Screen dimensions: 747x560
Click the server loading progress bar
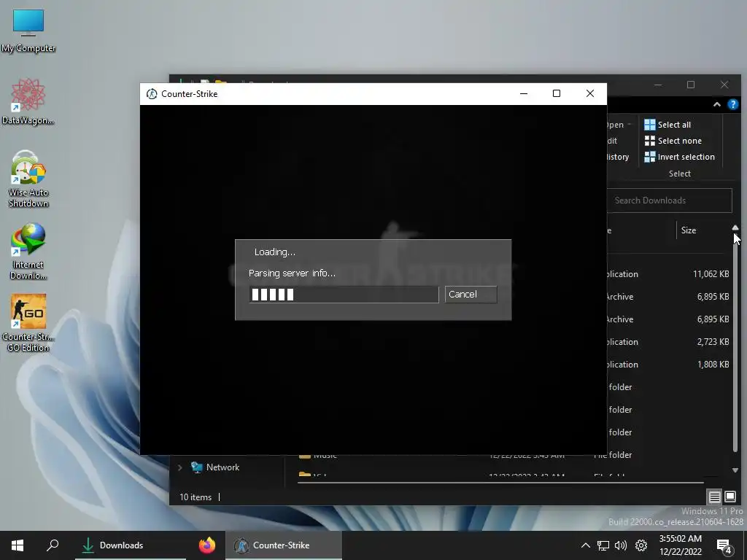(344, 295)
